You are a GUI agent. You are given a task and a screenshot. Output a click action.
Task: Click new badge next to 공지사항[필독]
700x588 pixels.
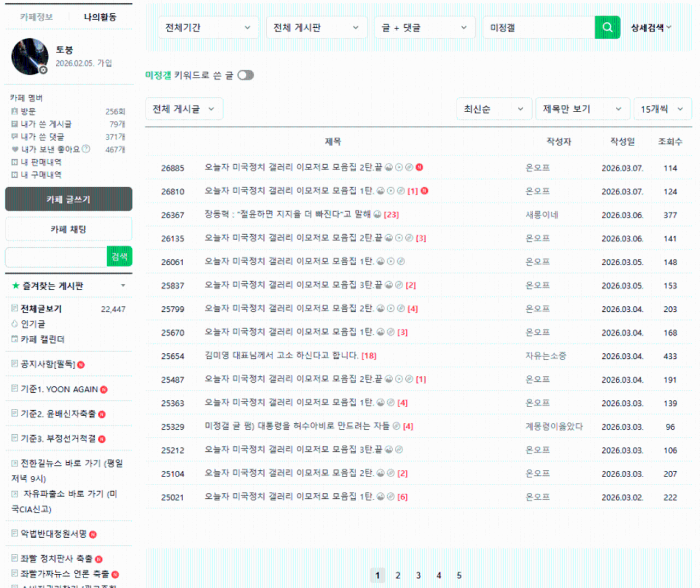tap(81, 365)
